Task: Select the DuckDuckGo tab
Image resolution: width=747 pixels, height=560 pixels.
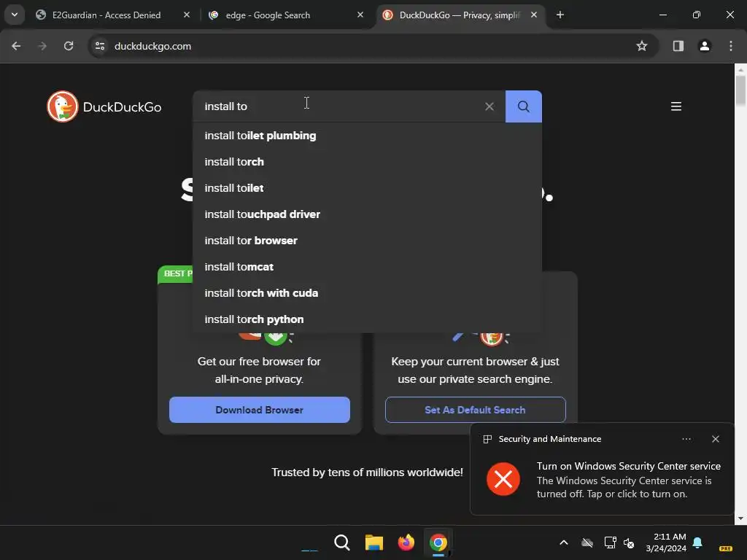Action: click(460, 15)
